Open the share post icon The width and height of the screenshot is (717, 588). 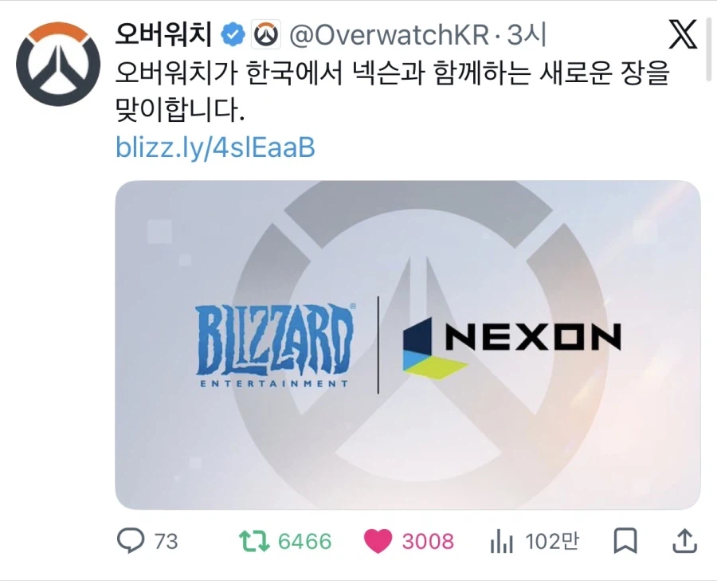684,541
